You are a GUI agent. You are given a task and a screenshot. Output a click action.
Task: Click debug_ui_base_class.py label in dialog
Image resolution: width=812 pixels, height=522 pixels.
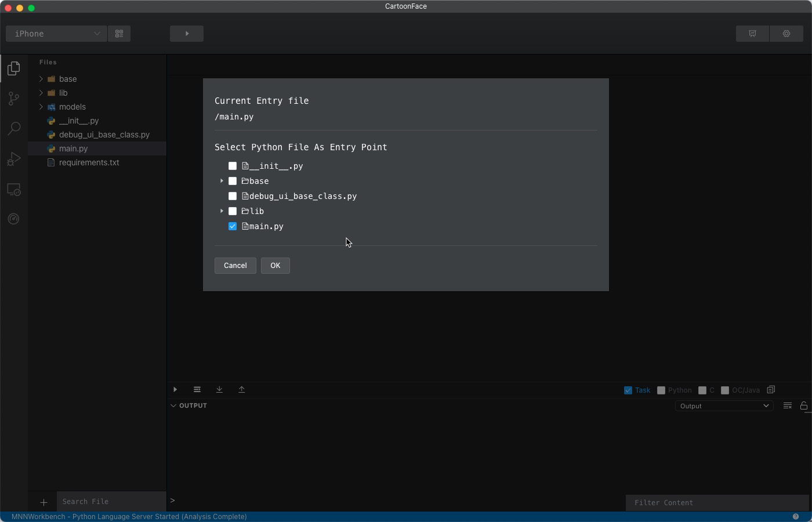click(303, 196)
